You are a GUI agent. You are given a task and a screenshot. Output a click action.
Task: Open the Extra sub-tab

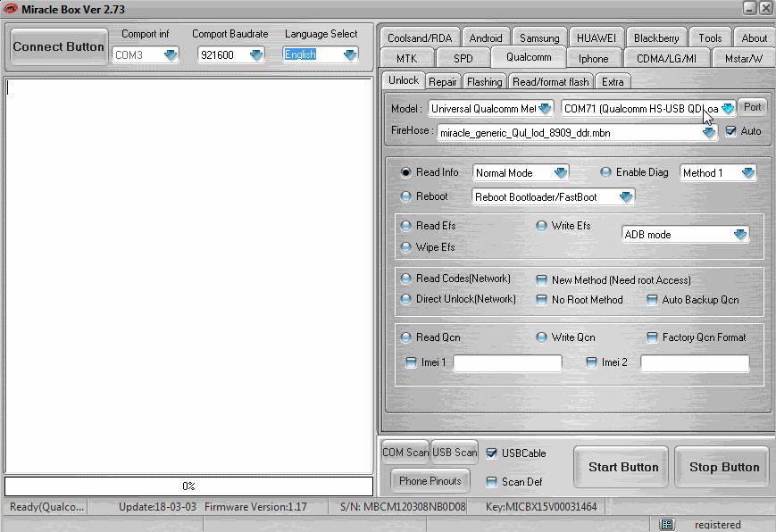click(613, 82)
